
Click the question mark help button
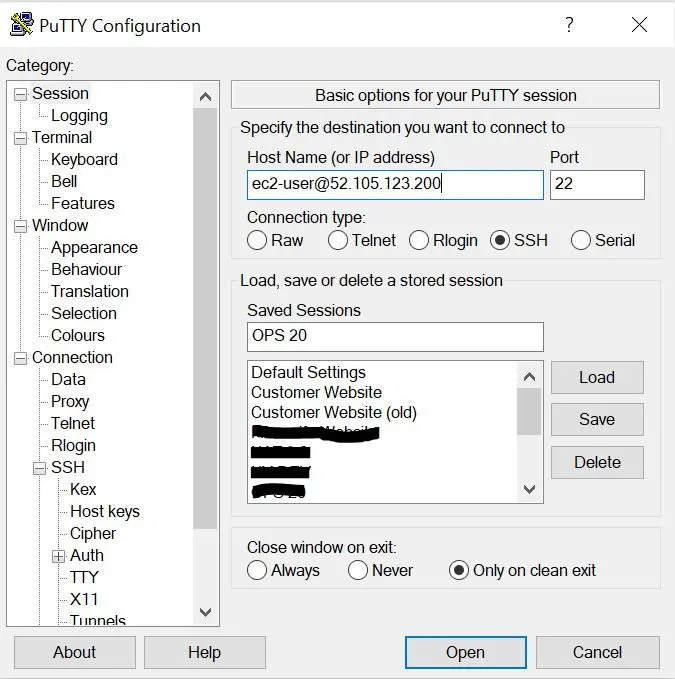coord(569,25)
